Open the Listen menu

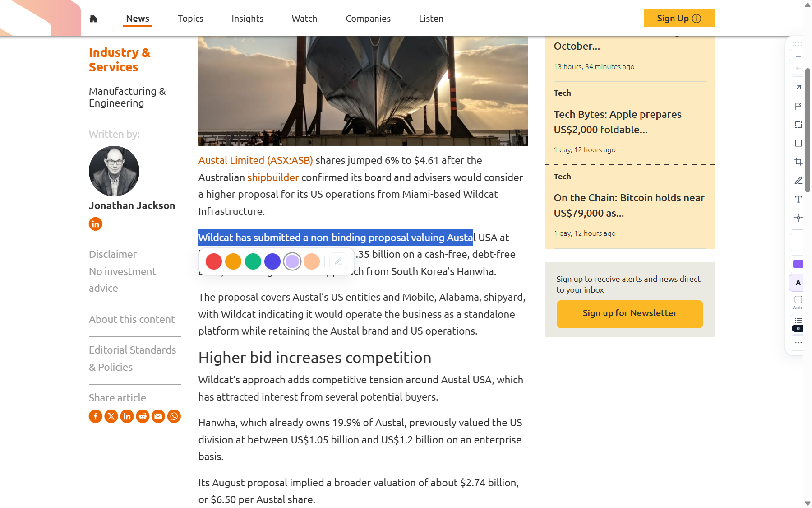pos(431,19)
